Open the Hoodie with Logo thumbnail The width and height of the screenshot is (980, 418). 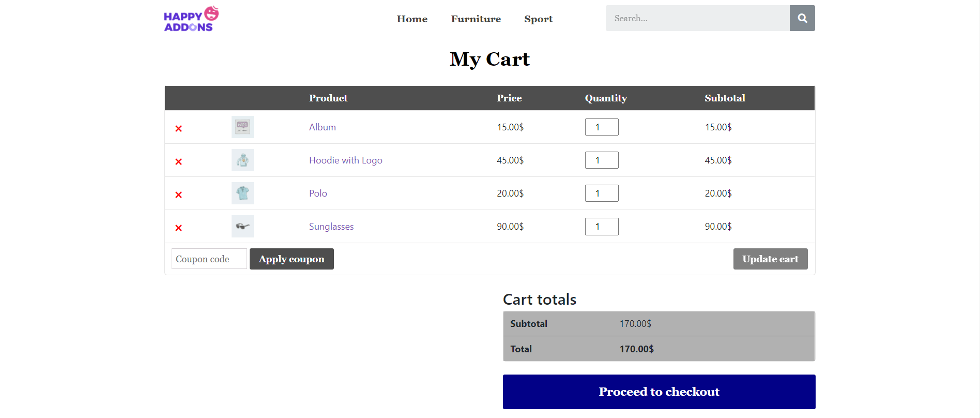coord(242,160)
